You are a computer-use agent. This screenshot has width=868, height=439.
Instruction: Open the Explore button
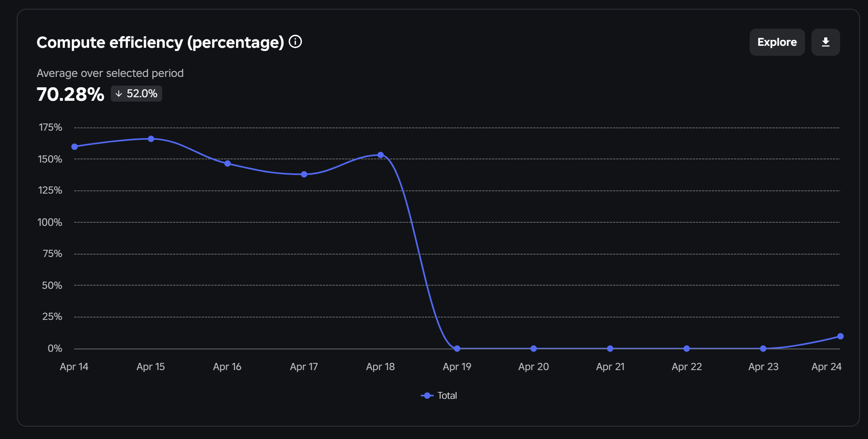tap(777, 42)
